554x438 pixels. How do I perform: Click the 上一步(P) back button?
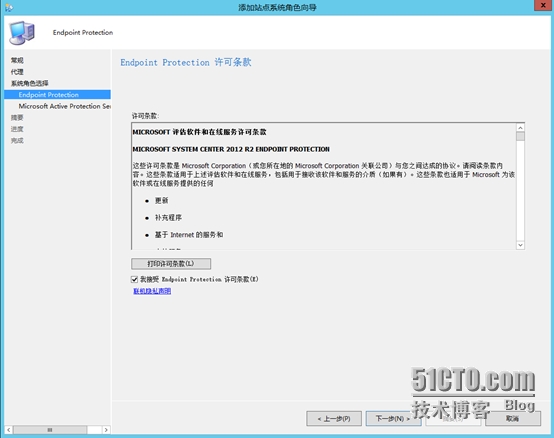coord(334,419)
